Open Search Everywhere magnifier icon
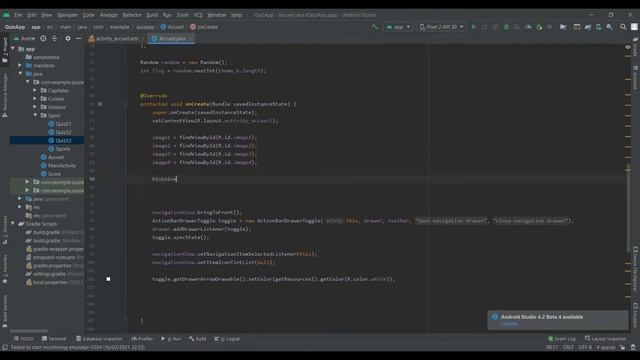This screenshot has width=640, height=360. (623, 27)
